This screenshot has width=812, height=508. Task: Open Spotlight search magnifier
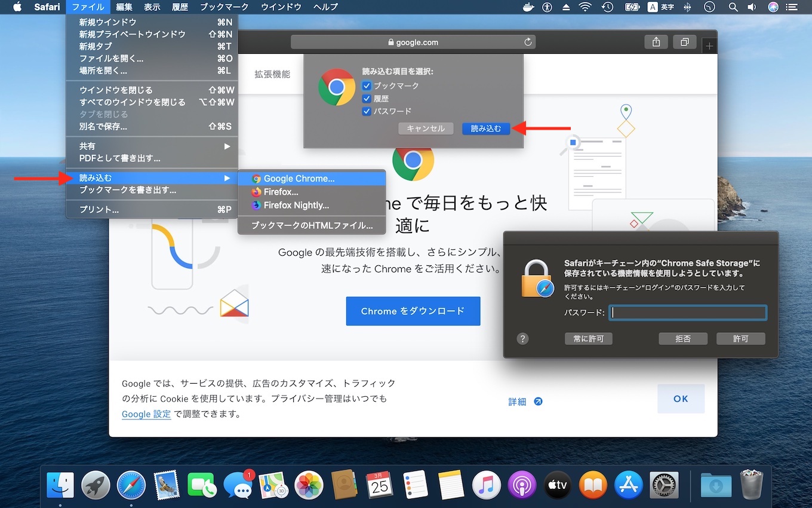(733, 7)
